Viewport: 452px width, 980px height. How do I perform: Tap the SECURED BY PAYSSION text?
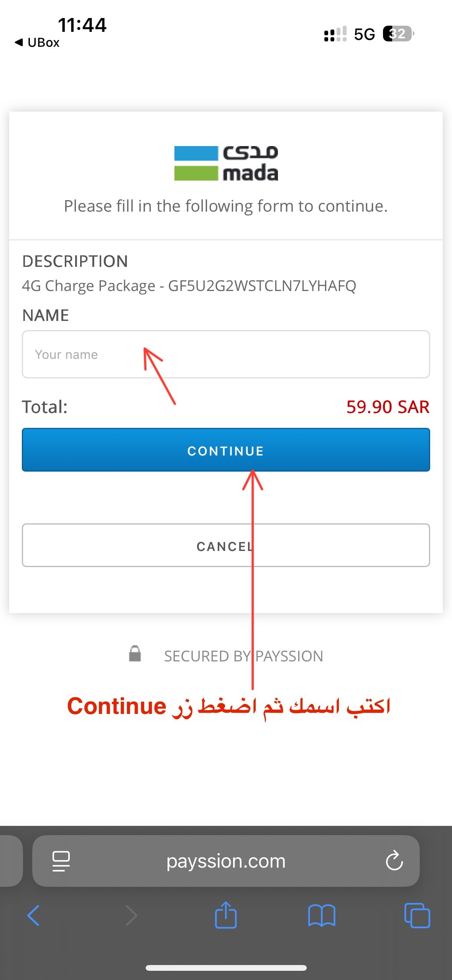(243, 656)
